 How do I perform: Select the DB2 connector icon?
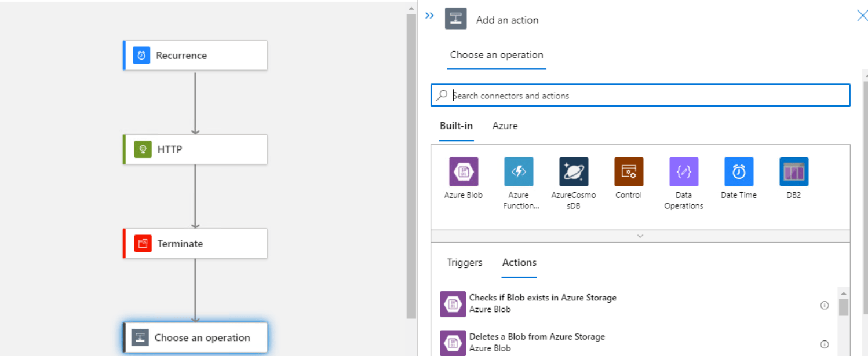[x=794, y=172]
